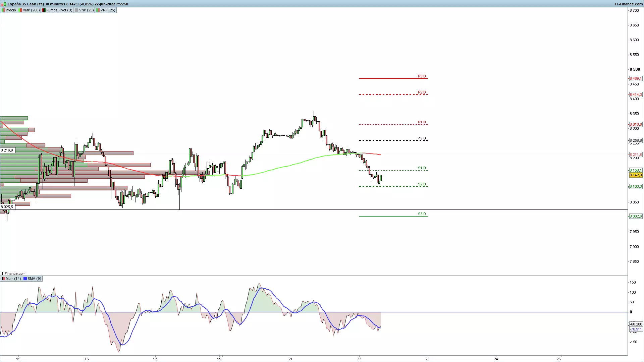Click date 23 on time axis

428,359
